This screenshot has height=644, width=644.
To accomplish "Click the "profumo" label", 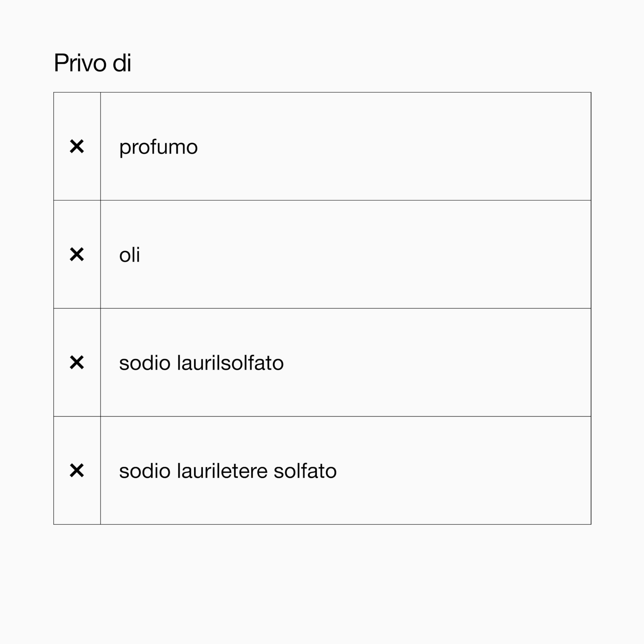I will [158, 147].
